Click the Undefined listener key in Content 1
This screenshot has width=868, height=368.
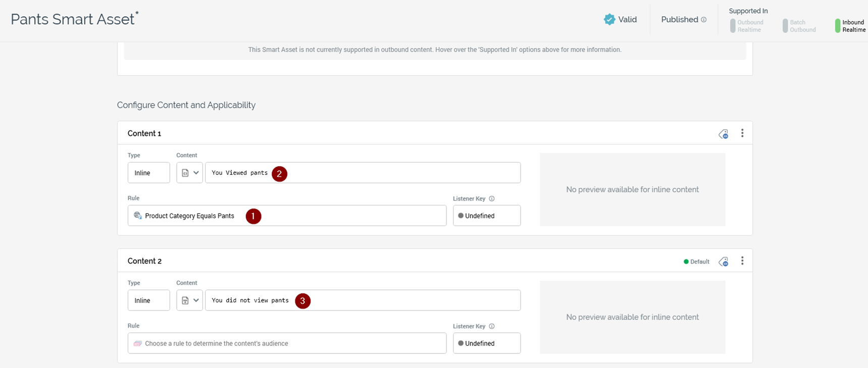[x=486, y=216]
